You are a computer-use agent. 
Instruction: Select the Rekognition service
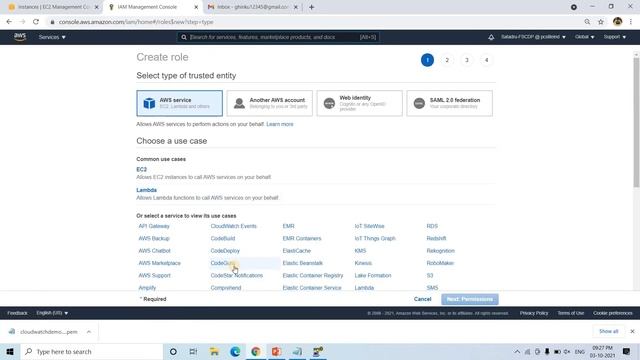pyautogui.click(x=440, y=251)
